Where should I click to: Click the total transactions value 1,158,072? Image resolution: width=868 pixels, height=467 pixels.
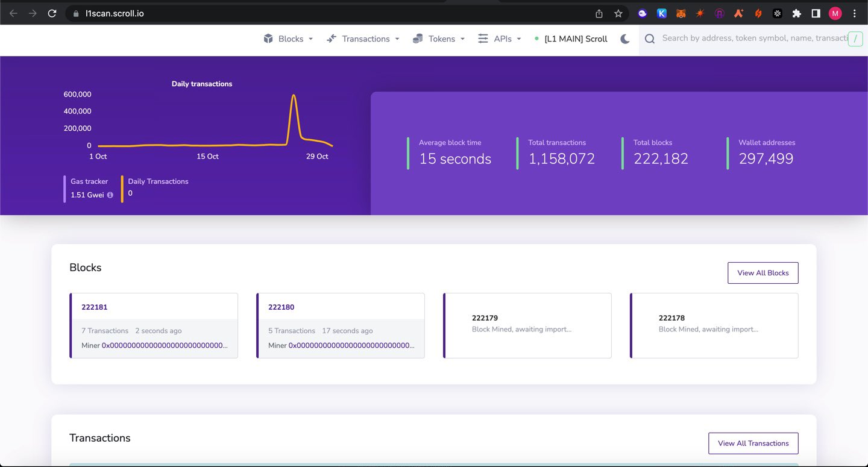point(562,159)
